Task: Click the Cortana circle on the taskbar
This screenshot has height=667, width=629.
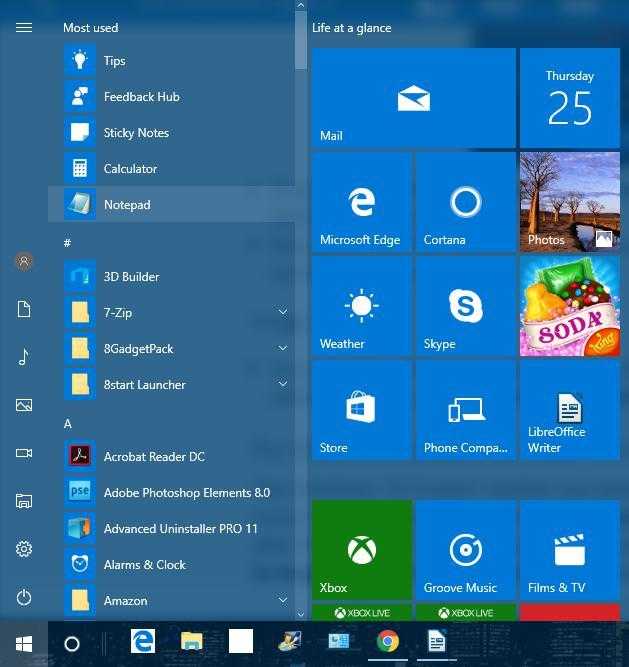Action: (x=72, y=644)
